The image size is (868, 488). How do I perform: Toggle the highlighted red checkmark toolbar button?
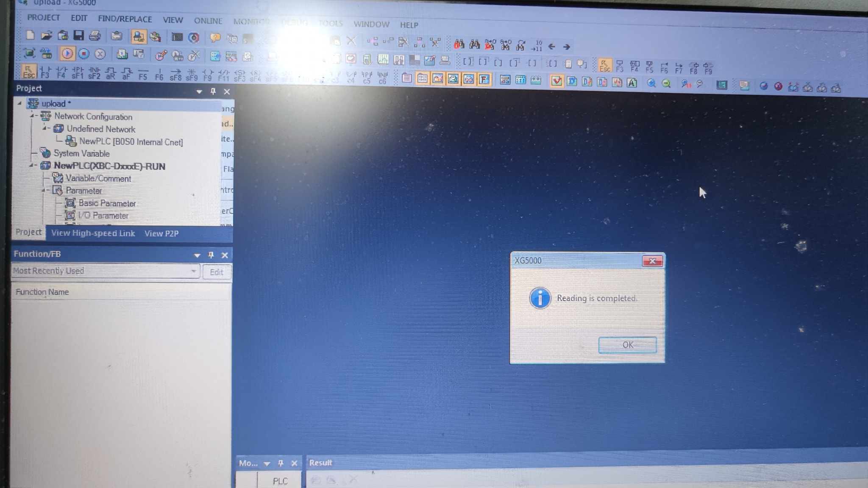pyautogui.click(x=556, y=81)
